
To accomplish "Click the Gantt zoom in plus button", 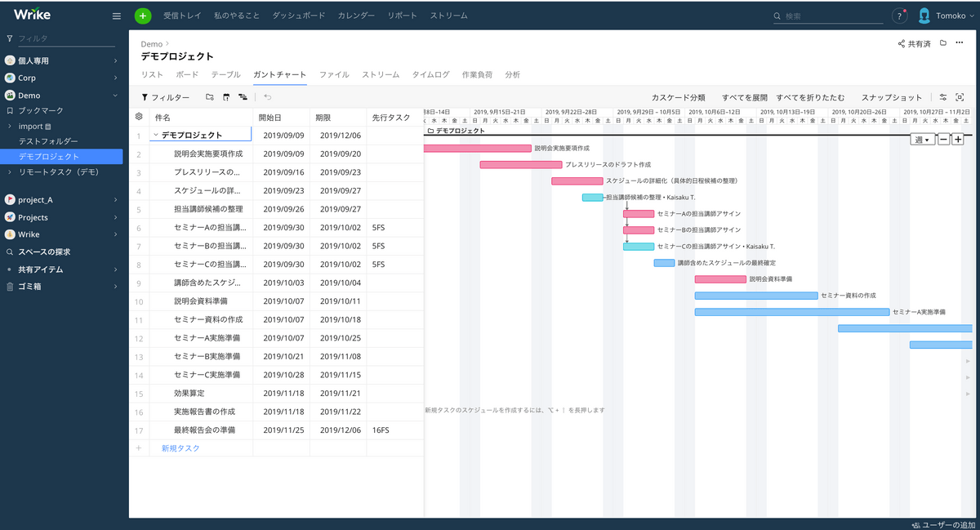I will 958,140.
